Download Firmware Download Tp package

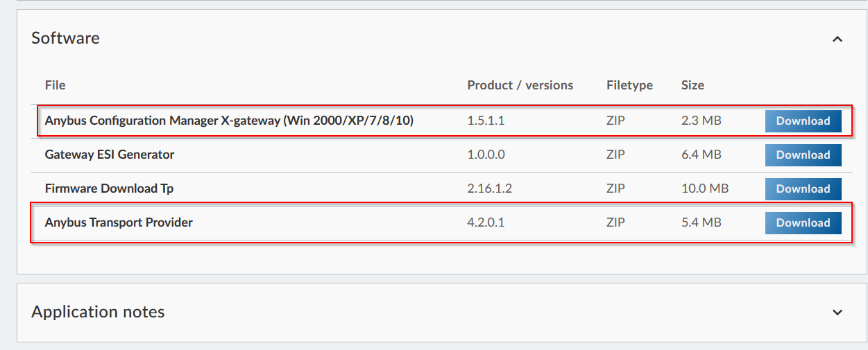(x=803, y=189)
